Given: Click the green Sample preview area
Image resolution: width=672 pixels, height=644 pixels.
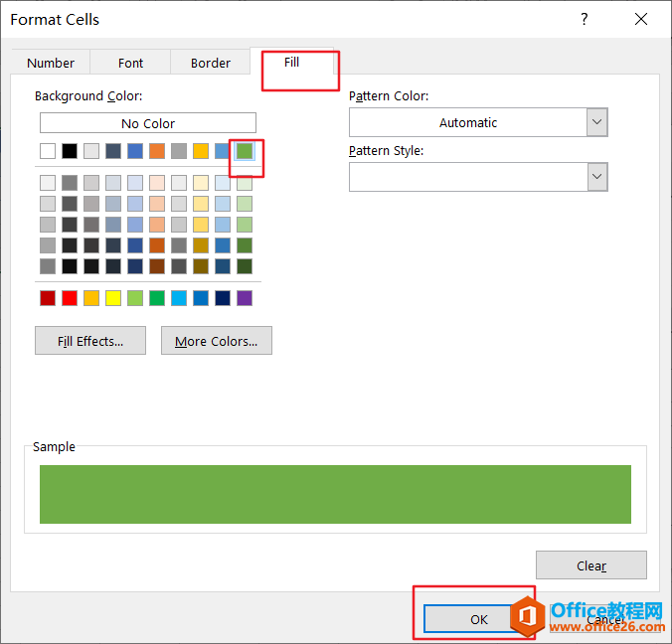Looking at the screenshot, I should pyautogui.click(x=335, y=494).
